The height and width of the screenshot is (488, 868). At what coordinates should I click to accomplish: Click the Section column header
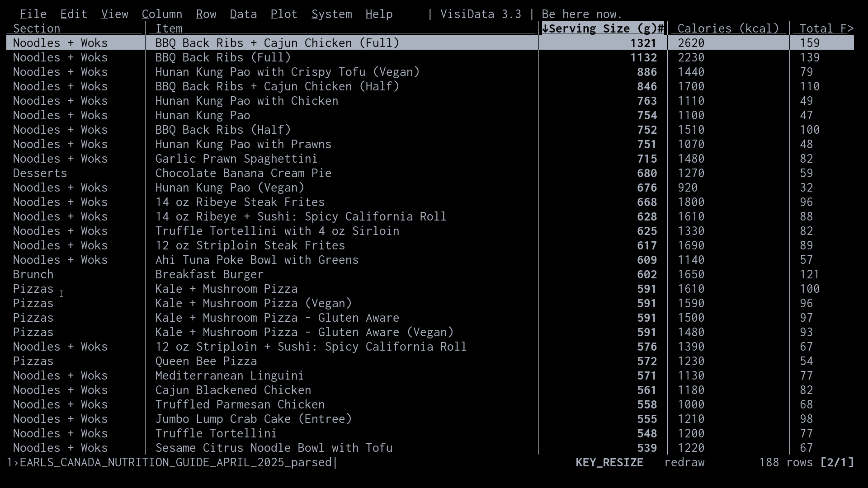pos(37,28)
